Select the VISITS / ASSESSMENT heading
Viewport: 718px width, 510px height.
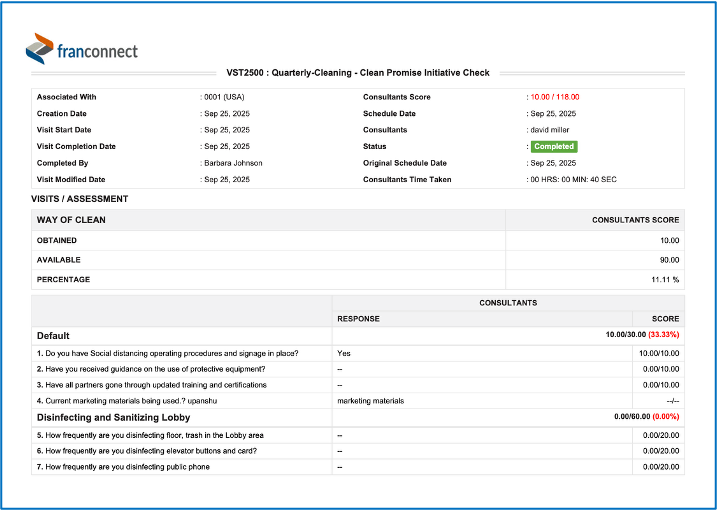pyautogui.click(x=82, y=199)
